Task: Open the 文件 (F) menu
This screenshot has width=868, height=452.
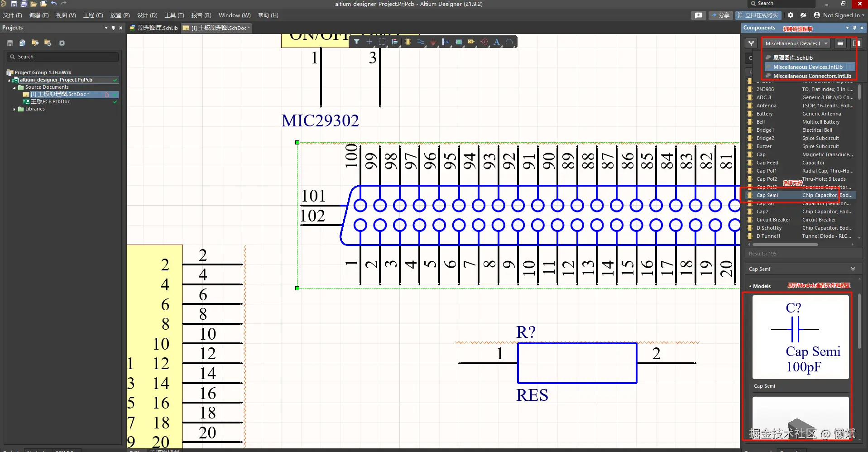Action: coord(12,15)
